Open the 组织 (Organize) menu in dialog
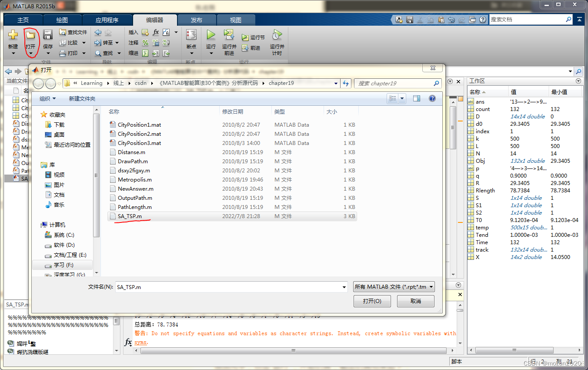Image resolution: width=588 pixels, height=370 pixels. click(x=48, y=99)
